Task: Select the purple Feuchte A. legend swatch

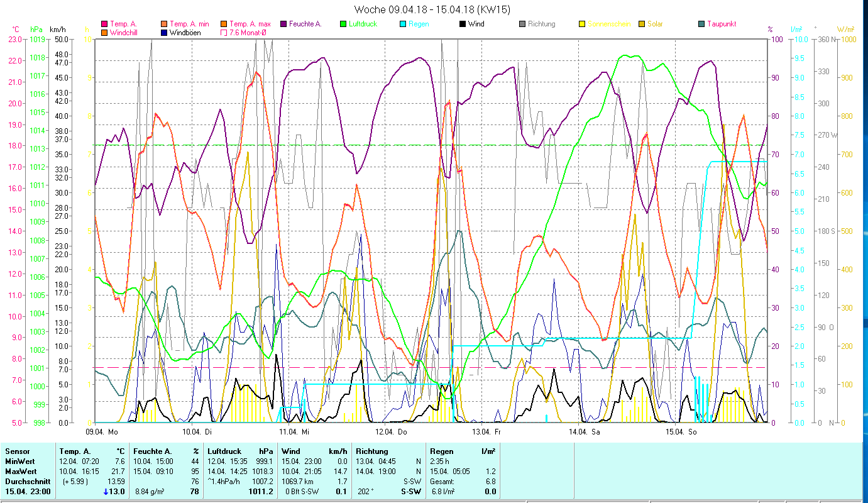Action: coord(283,25)
